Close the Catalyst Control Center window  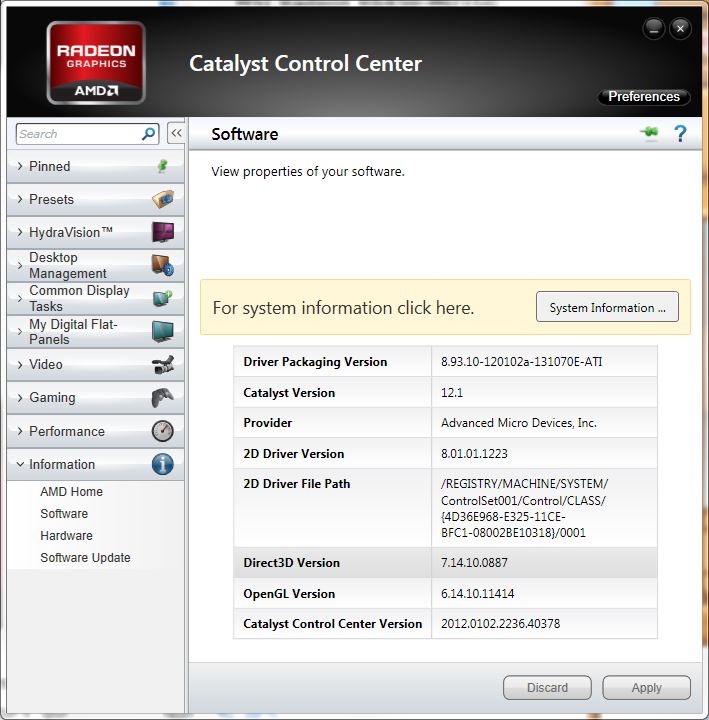[x=680, y=28]
